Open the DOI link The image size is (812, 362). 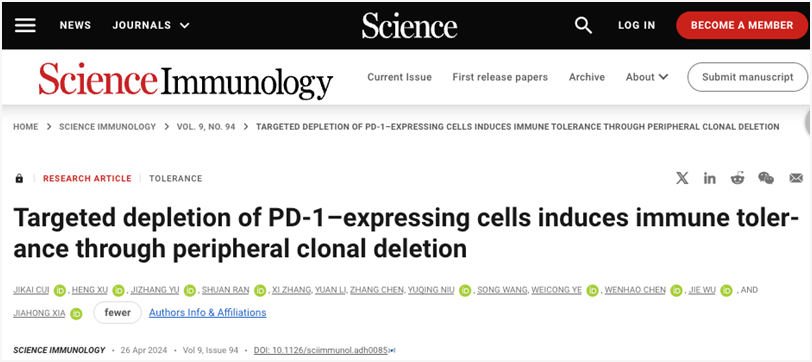point(321,350)
